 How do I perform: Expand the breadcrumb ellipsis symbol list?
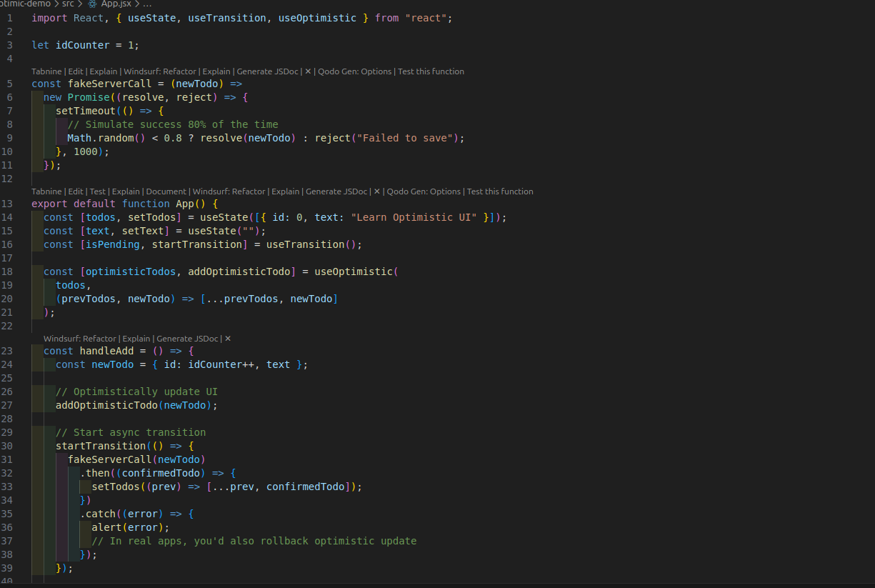(147, 4)
